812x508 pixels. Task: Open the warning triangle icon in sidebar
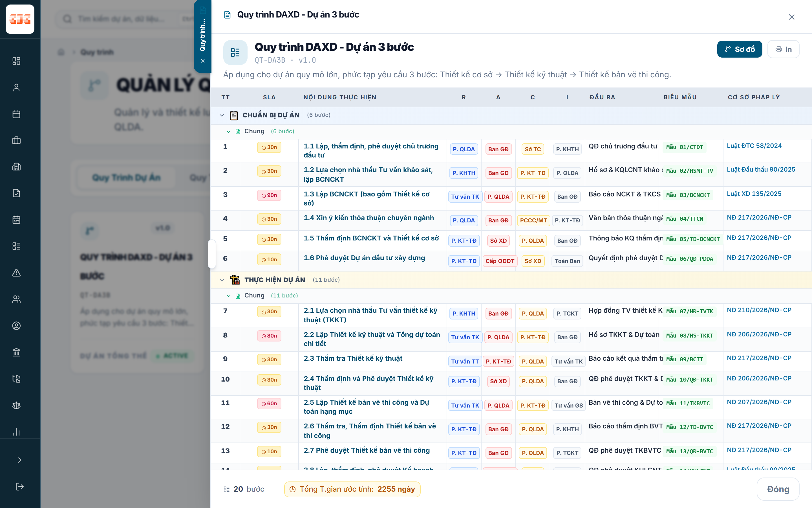[16, 272]
